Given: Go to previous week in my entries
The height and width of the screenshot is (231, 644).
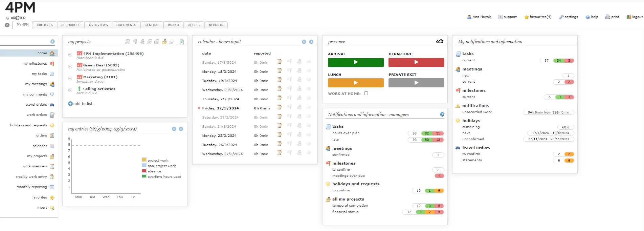Looking at the screenshot, I should [x=174, y=129].
